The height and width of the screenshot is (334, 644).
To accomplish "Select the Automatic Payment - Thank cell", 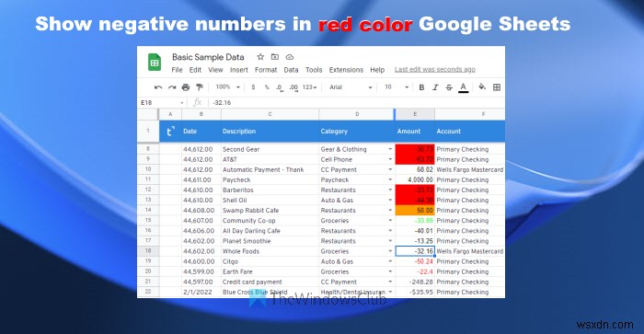I will [x=270, y=169].
